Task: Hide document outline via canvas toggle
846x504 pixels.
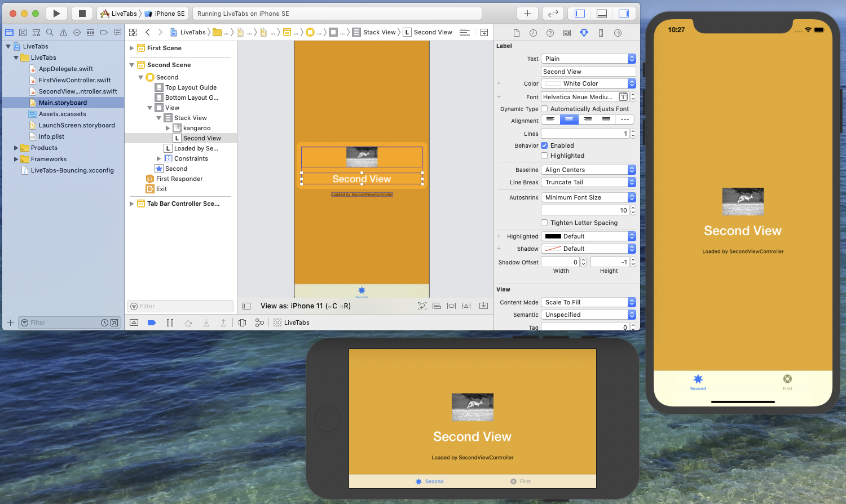Action: click(246, 306)
